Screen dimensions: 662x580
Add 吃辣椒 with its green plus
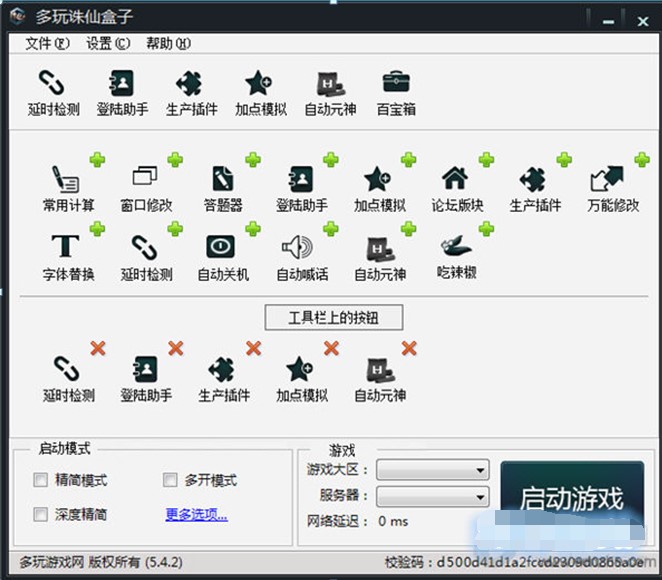coord(486,229)
